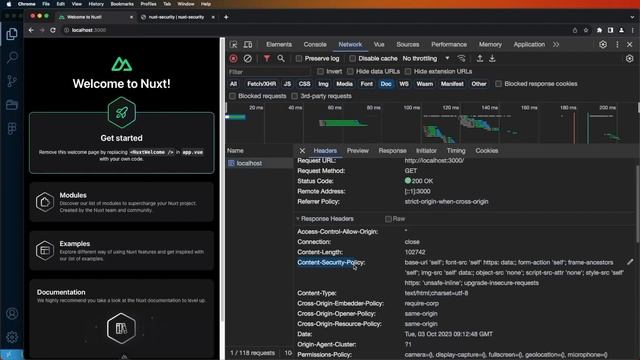Open the network search magnifier

pos(281,59)
